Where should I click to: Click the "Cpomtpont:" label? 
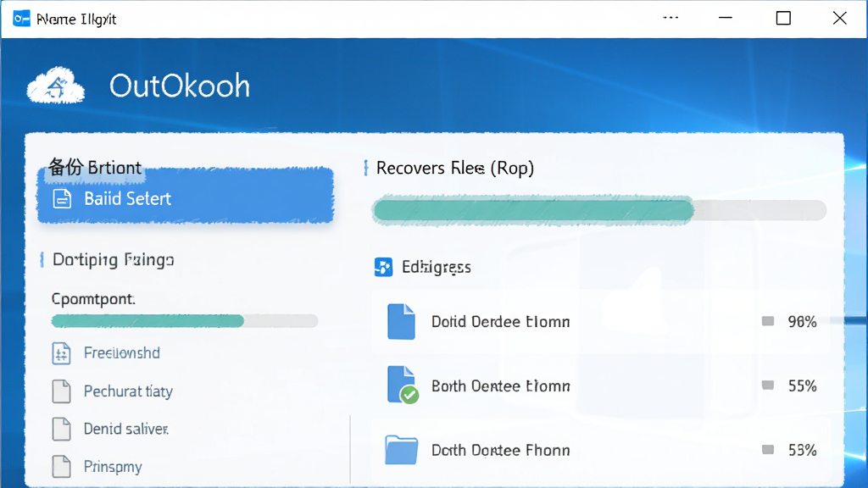[x=93, y=299]
